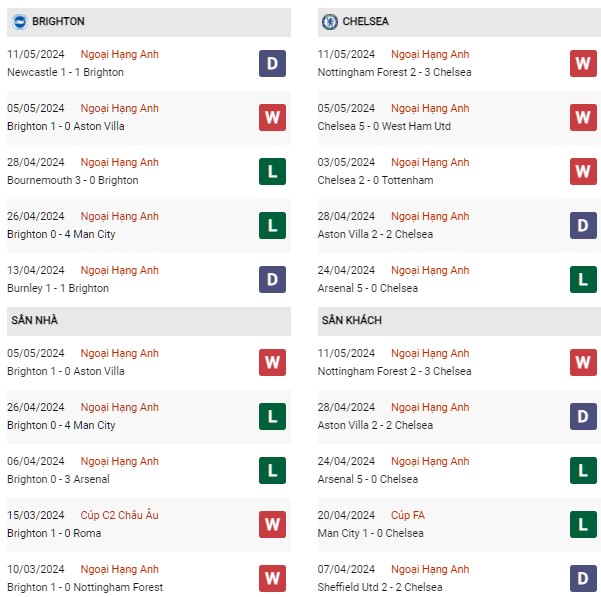This screenshot has height=597, width=601.
Task: Click the L badge for Man City 1-0 Chelsea
Action: (583, 524)
